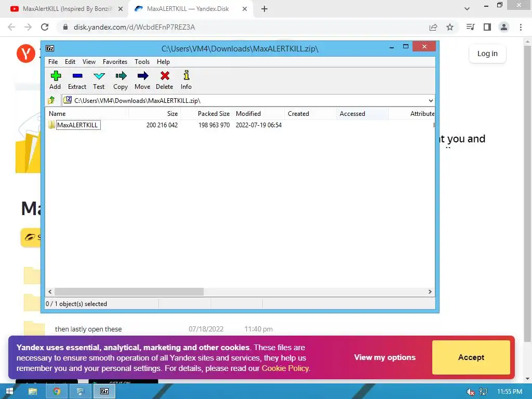
Task: Sort by the Name column header
Action: tap(87, 114)
